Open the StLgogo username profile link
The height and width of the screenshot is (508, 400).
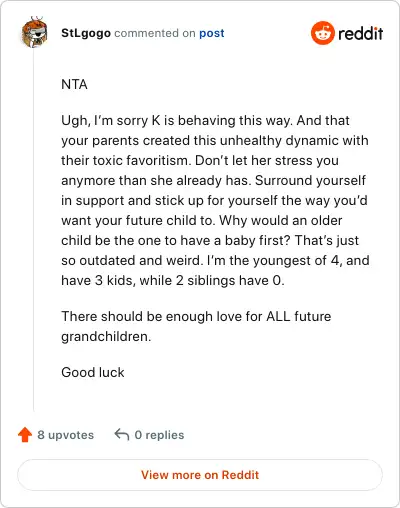point(86,33)
